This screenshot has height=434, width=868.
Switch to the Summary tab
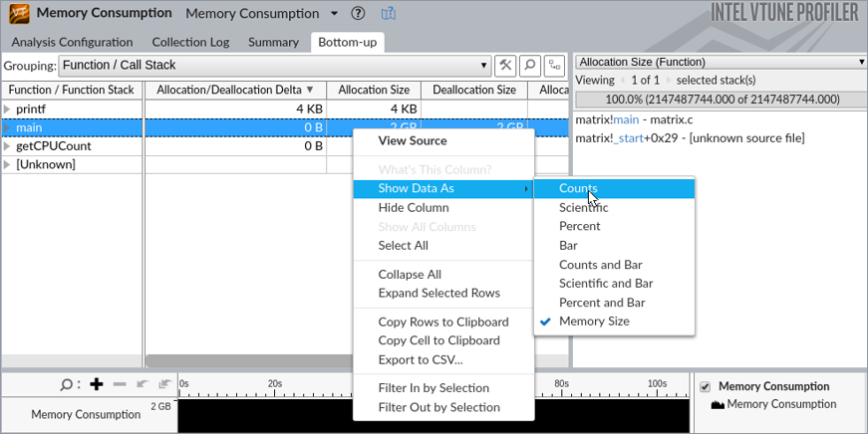pos(273,42)
